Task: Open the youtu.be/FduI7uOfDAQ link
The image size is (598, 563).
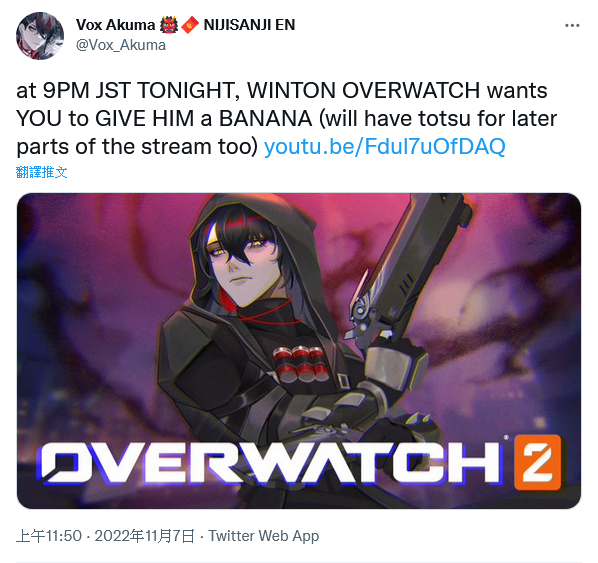Action: coord(384,146)
